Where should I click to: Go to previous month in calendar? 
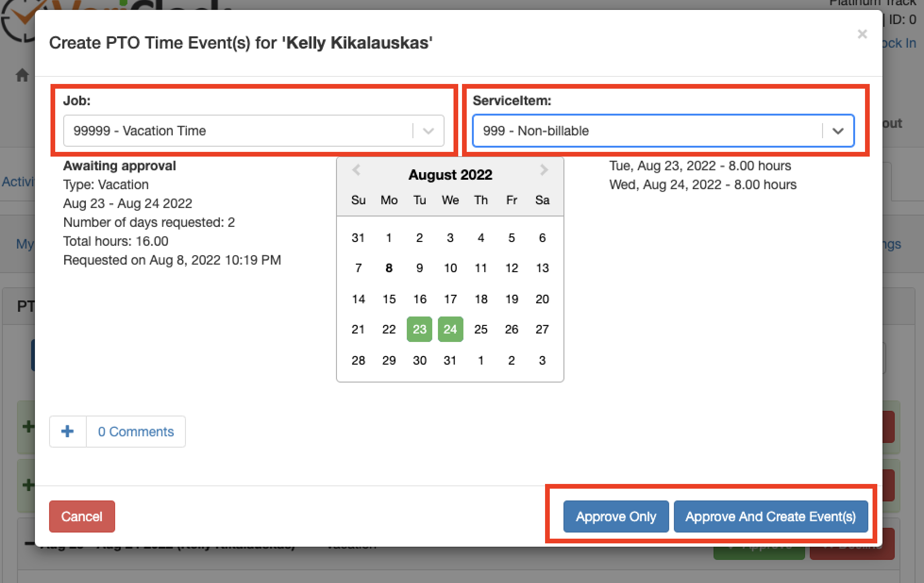pyautogui.click(x=356, y=170)
